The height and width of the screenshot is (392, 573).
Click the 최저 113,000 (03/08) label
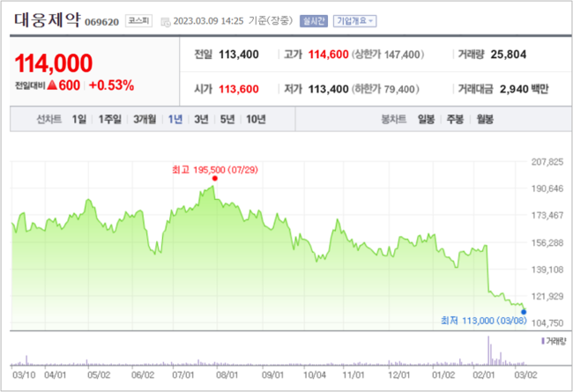(x=483, y=321)
